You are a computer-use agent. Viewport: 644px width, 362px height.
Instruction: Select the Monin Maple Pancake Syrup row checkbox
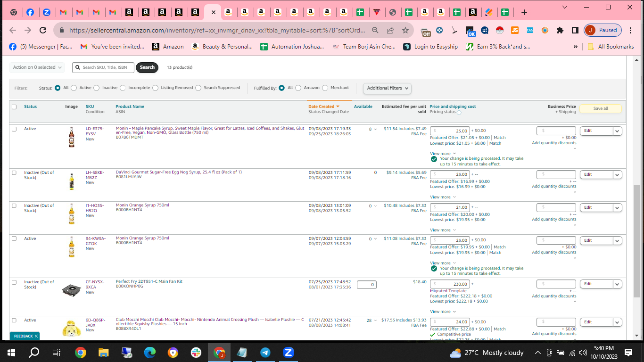click(x=14, y=129)
